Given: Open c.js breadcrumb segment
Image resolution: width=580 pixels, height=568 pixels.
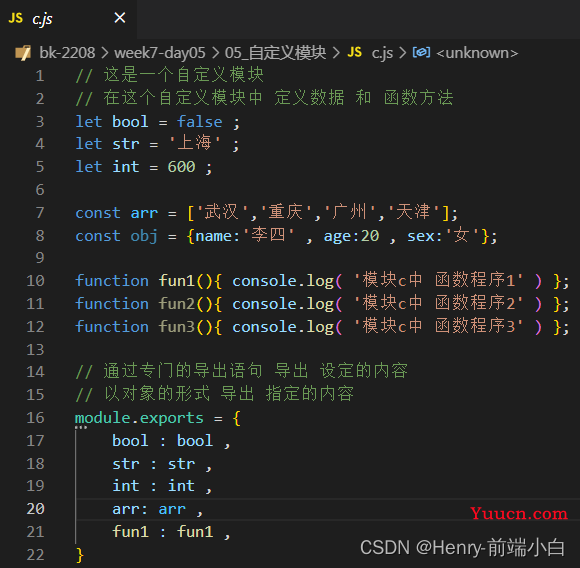Looking at the screenshot, I should [382, 53].
